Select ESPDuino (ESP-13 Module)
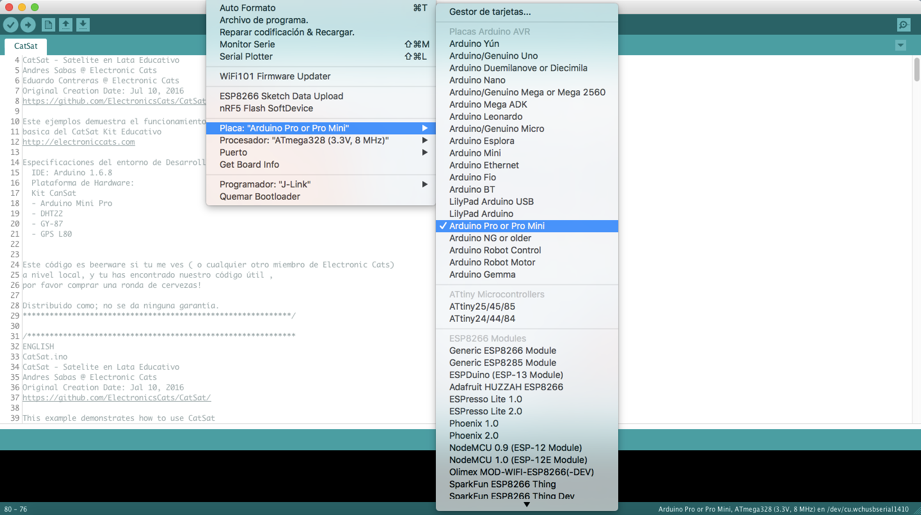The height and width of the screenshot is (515, 921). (527, 375)
